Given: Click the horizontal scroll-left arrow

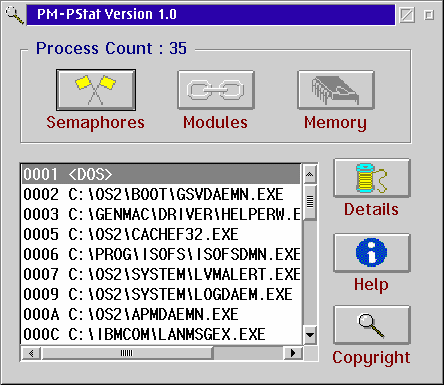Looking at the screenshot, I should [x=31, y=353].
